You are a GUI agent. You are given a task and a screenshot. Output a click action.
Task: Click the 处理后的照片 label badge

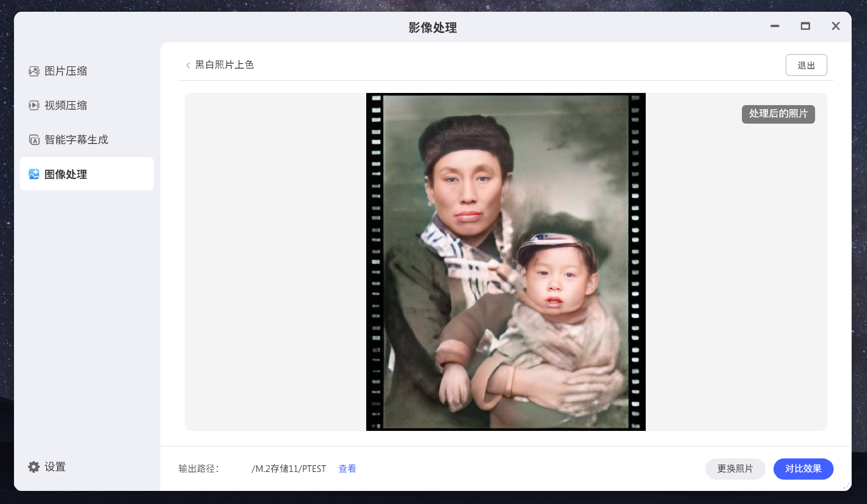pyautogui.click(x=778, y=114)
